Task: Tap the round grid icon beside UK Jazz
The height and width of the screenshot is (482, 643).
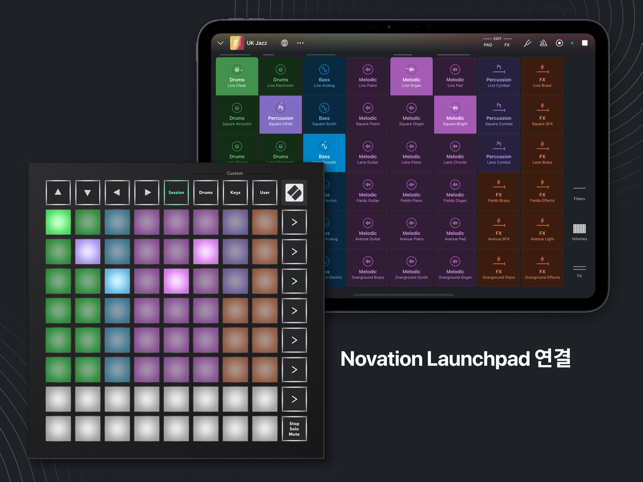Action: pyautogui.click(x=284, y=43)
